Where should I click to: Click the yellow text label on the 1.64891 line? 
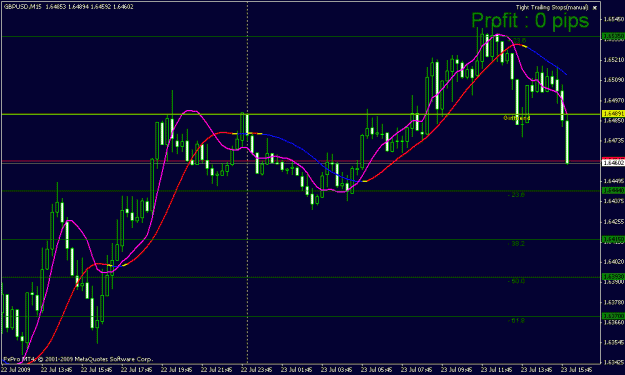tap(517, 118)
